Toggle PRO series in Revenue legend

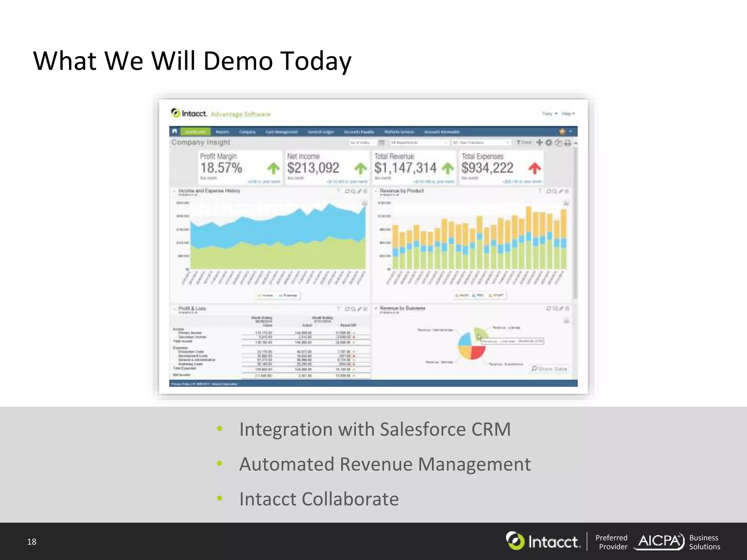pos(478,295)
